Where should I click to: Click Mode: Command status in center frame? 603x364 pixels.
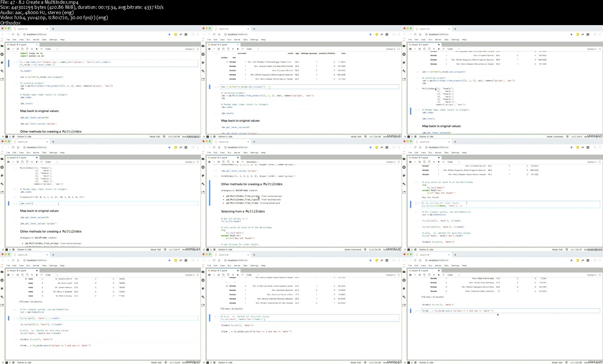click(353, 249)
